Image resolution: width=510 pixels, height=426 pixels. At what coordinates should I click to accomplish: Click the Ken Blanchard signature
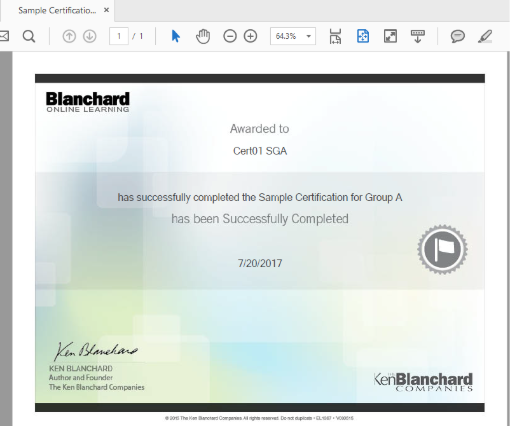coord(96,351)
